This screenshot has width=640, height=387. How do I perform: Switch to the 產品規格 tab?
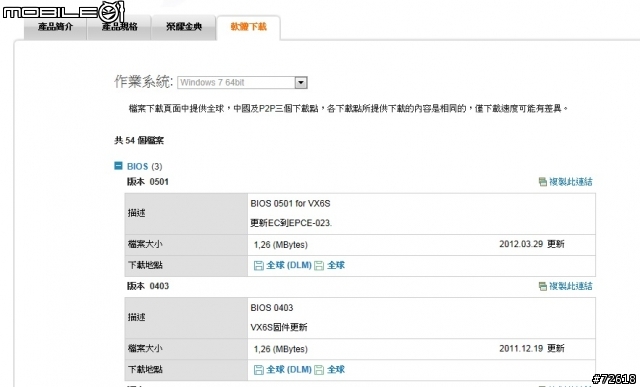(x=119, y=27)
